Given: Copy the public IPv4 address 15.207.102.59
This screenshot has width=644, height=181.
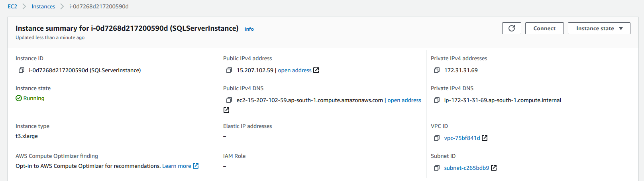Looking at the screenshot, I should pos(229,70).
